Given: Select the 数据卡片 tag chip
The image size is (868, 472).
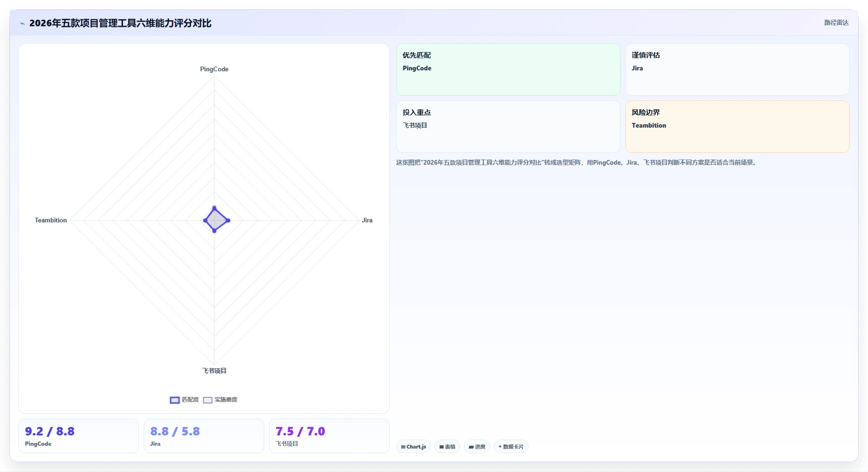Looking at the screenshot, I should (x=511, y=447).
